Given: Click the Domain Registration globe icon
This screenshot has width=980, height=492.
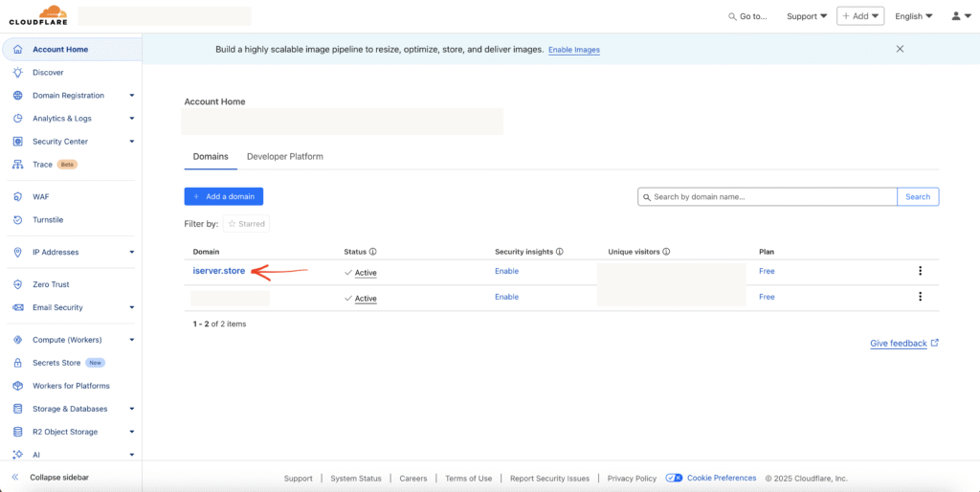Looking at the screenshot, I should pyautogui.click(x=18, y=96).
